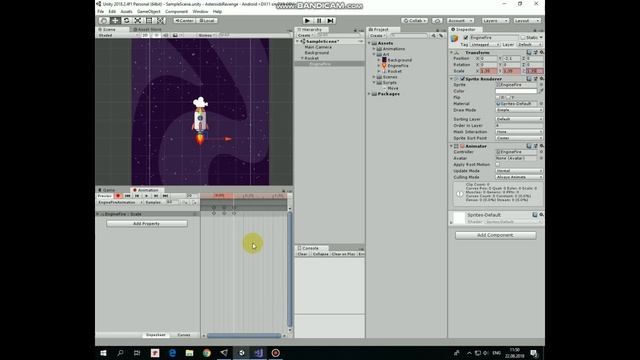The width and height of the screenshot is (640, 360).
Task: Open the Account dropdown
Action: pos(460,20)
